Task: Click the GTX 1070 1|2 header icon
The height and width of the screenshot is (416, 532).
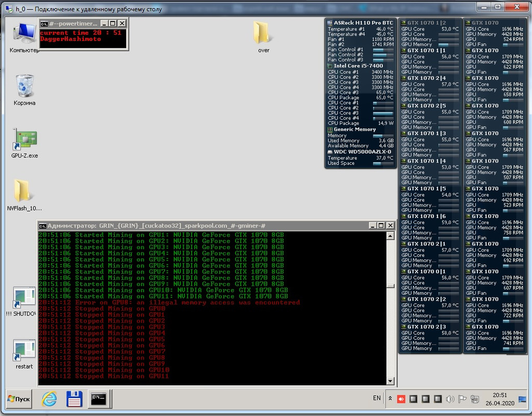Action: [x=403, y=23]
